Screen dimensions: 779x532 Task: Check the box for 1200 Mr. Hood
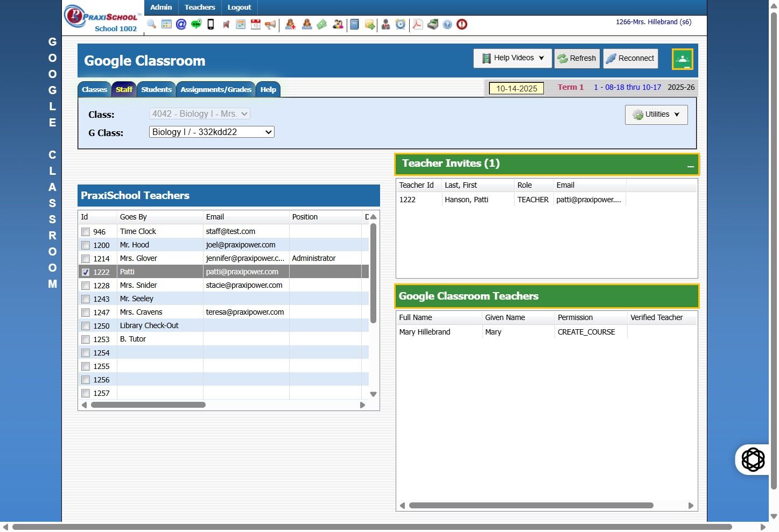pyautogui.click(x=86, y=245)
